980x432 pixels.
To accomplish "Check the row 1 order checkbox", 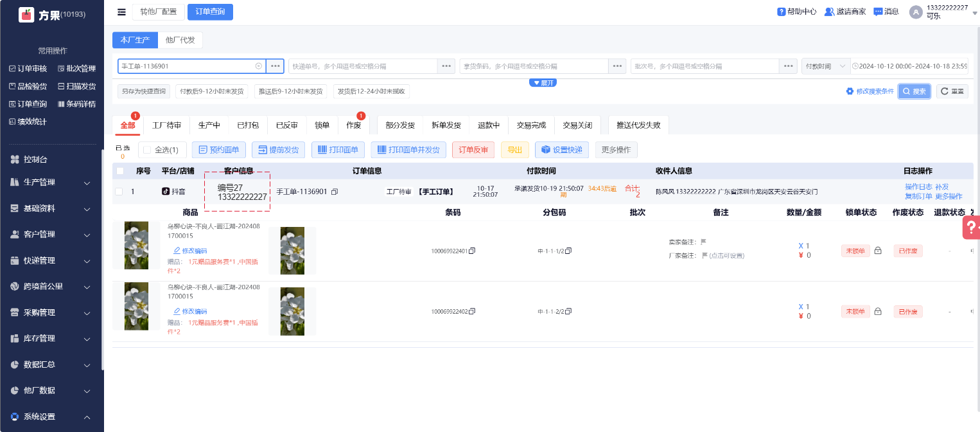I will [119, 192].
